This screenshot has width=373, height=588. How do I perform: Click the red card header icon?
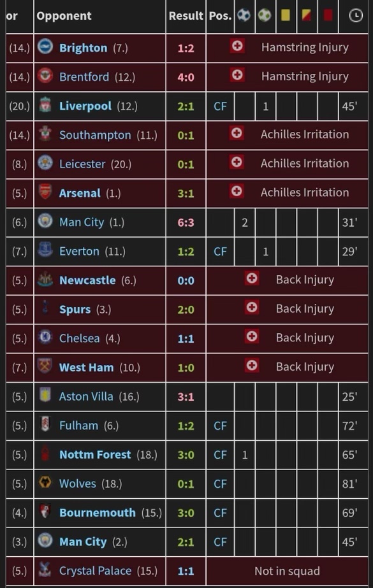tap(328, 15)
